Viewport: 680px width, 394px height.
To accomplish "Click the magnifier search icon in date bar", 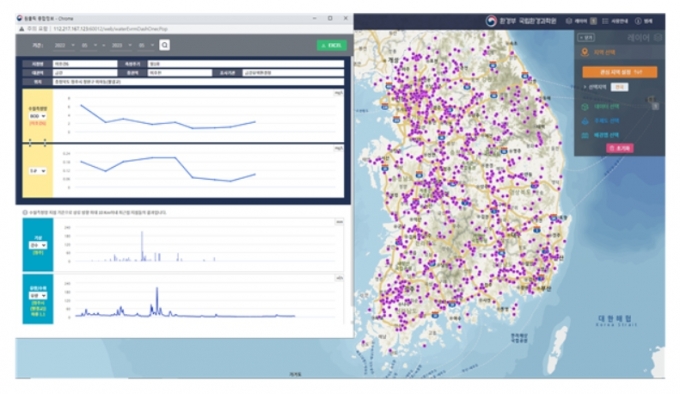I will 164,45.
